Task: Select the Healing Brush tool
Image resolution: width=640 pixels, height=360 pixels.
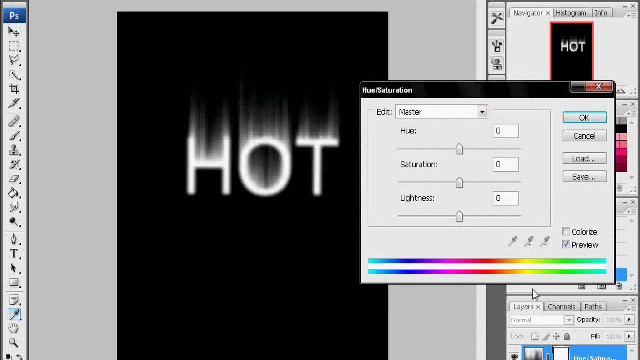Action: [14, 121]
